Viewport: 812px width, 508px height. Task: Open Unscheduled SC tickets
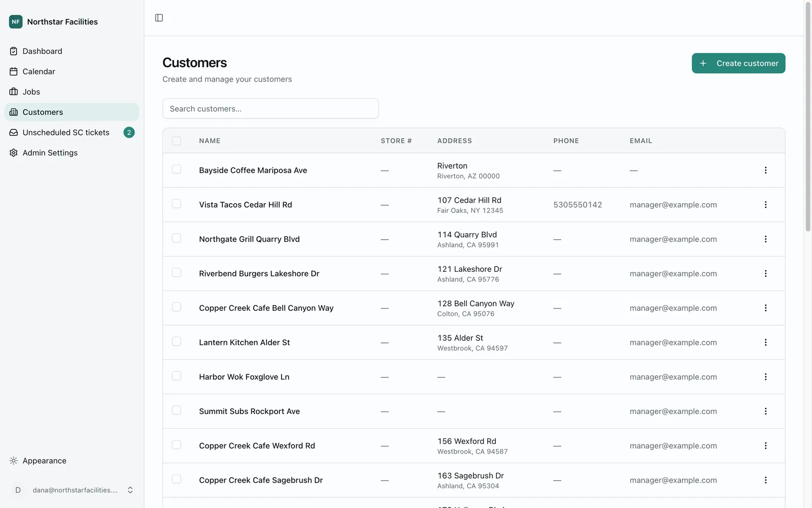(x=72, y=133)
